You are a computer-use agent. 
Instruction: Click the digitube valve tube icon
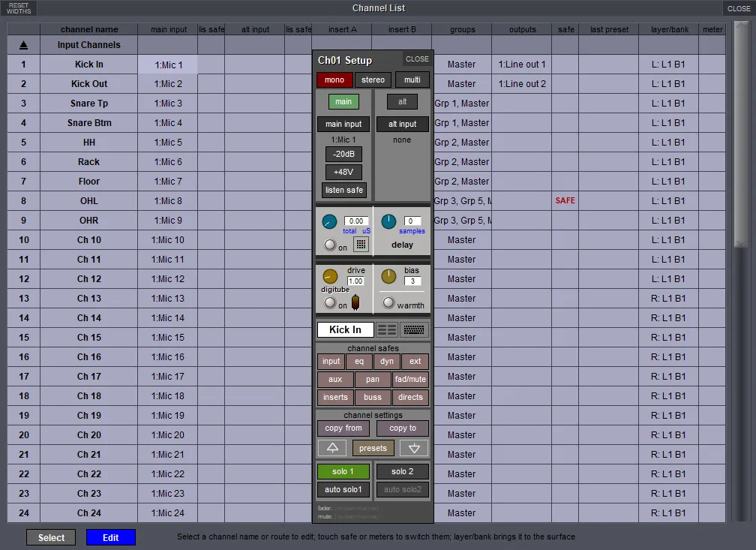click(x=355, y=302)
